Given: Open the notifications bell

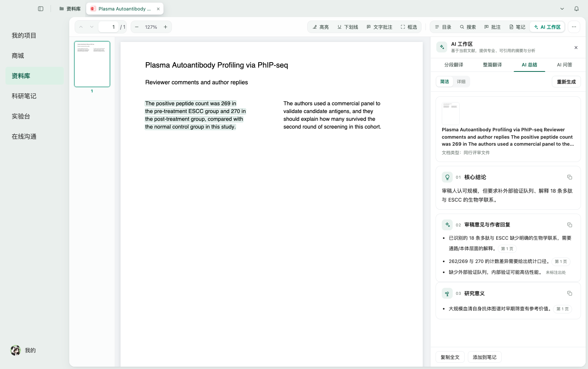Looking at the screenshot, I should 576,9.
